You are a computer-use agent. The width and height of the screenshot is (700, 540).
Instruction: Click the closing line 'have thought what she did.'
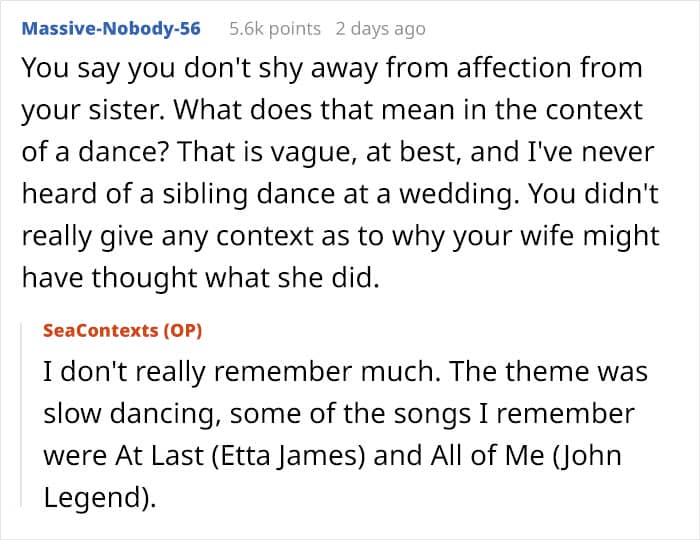[x=200, y=280]
